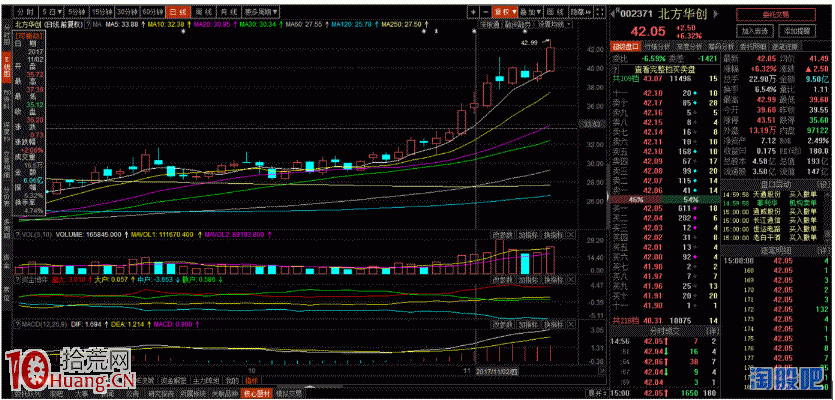The image size is (835, 400).
Task: Open 详 details of 分时成交 section
Action: point(712,331)
